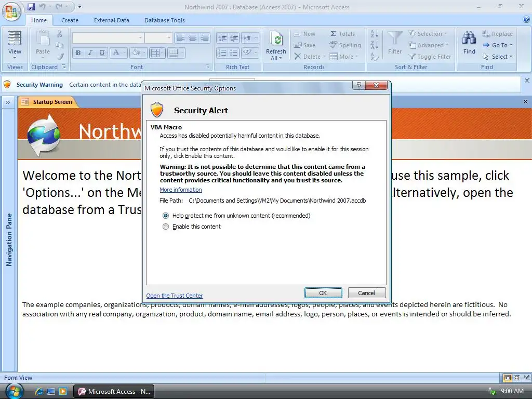
Task: Open the More information link
Action: point(180,190)
